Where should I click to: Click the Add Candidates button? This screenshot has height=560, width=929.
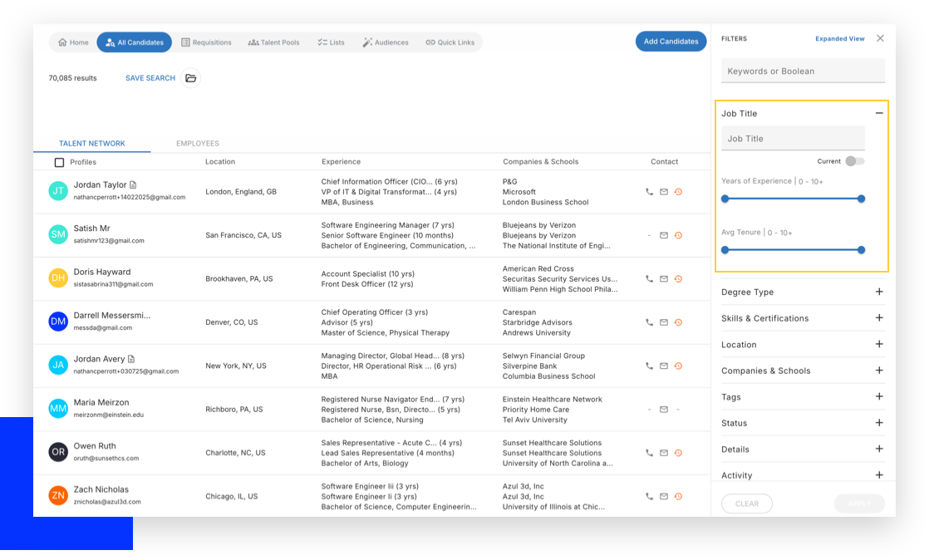pos(671,42)
